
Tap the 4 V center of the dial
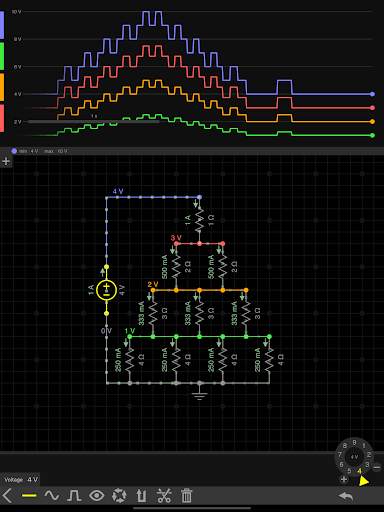coord(354,457)
